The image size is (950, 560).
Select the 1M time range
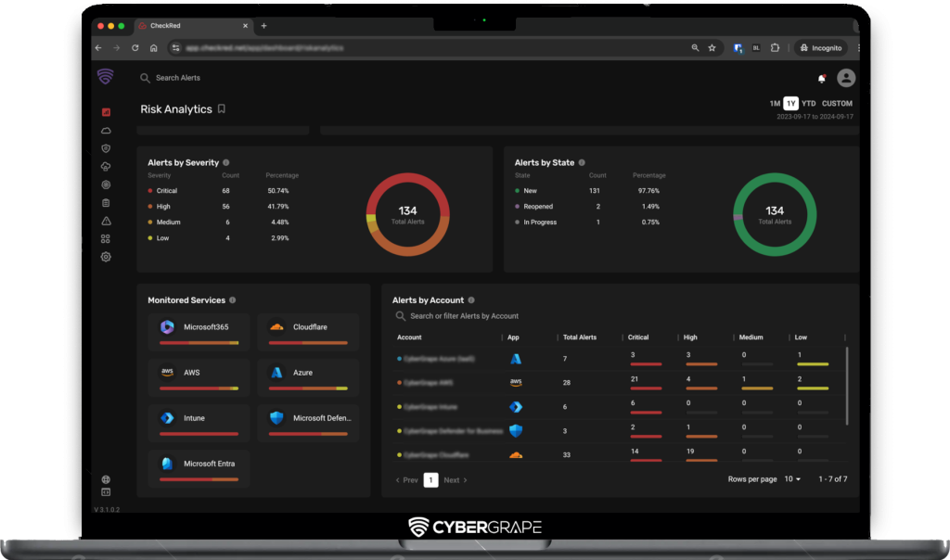coord(775,104)
